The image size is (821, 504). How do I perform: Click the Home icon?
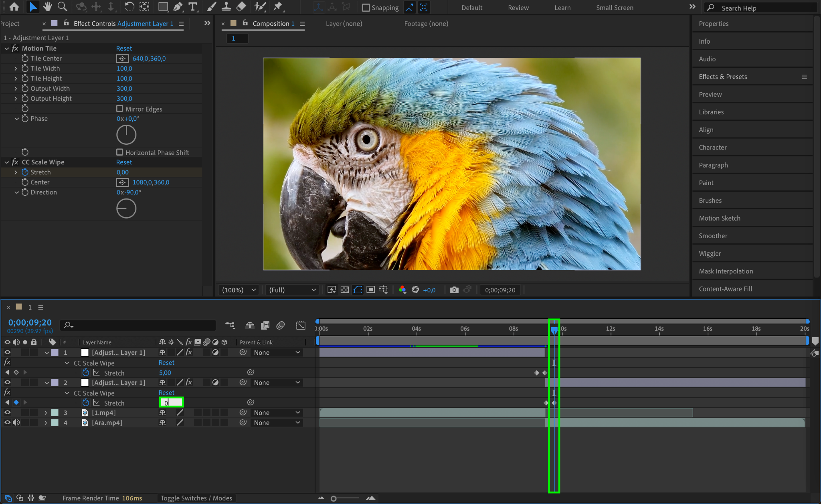pos(14,7)
